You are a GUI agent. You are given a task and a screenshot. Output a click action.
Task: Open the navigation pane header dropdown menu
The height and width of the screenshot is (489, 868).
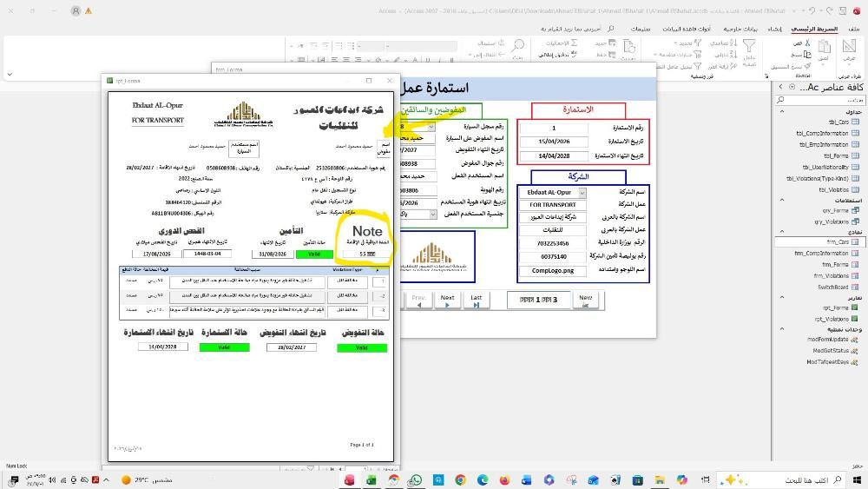tap(791, 87)
